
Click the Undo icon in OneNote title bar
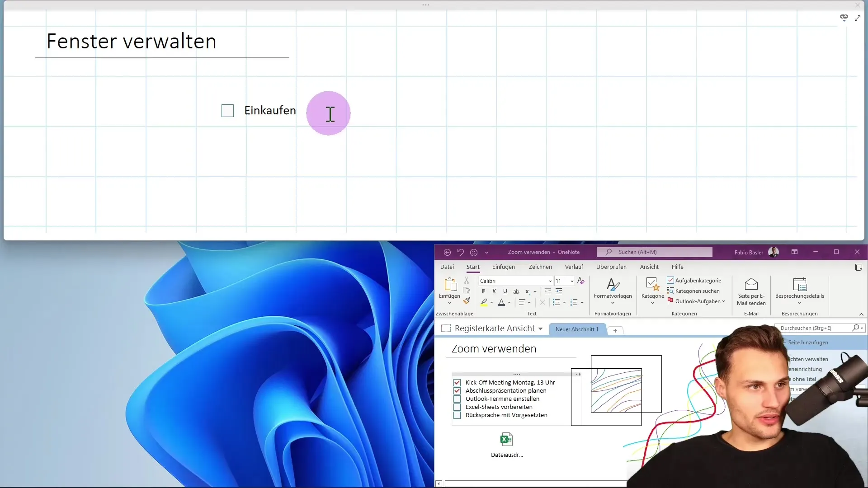(x=460, y=252)
